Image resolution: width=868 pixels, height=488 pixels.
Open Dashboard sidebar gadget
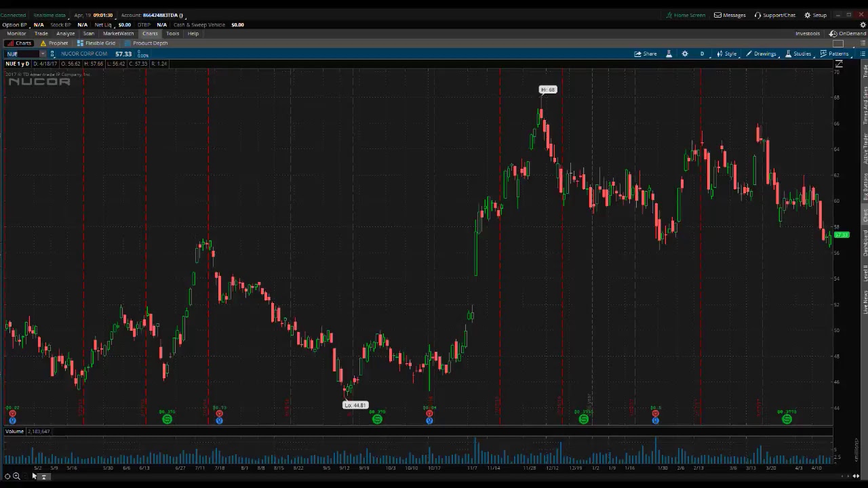pos(865,243)
